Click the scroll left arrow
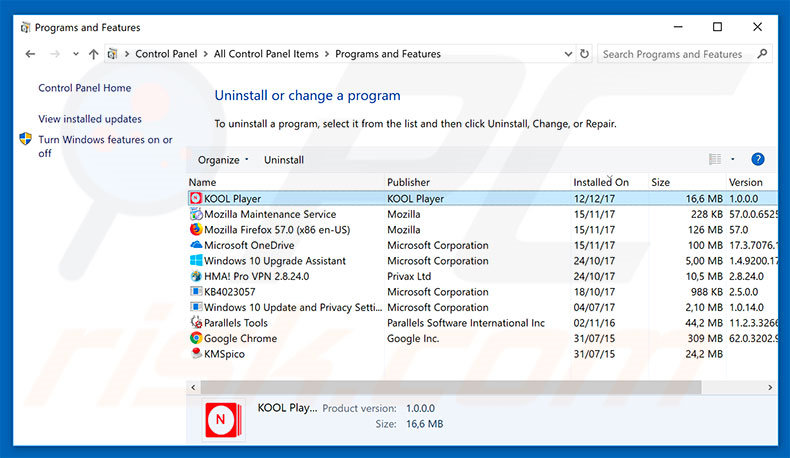 click(193, 387)
